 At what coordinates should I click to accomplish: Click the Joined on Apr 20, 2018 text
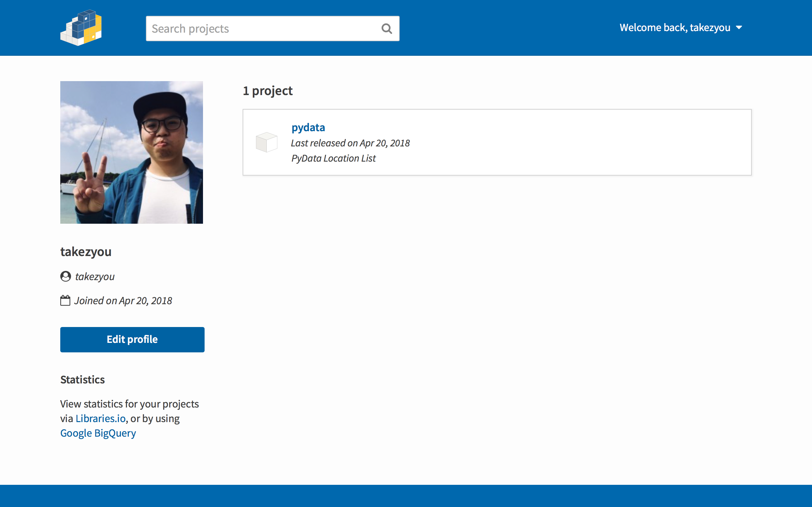[x=123, y=301]
